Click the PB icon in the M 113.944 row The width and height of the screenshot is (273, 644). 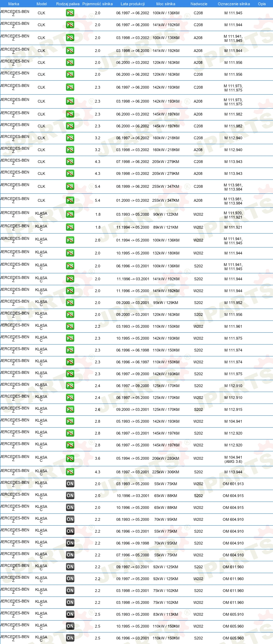70,472
